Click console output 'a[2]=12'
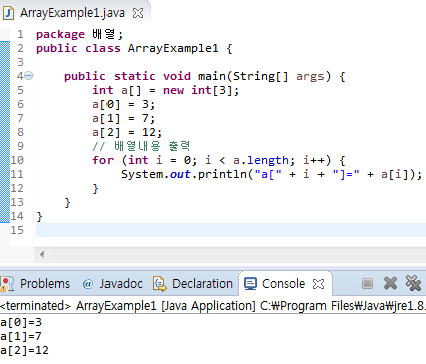Screen dimensions: 426x364 [24, 350]
